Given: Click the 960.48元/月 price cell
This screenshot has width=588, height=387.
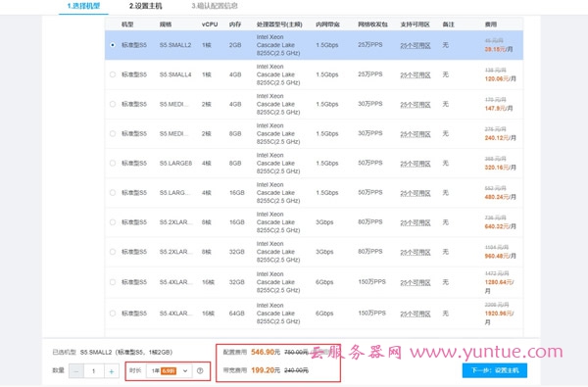Looking at the screenshot, I should tap(500, 256).
